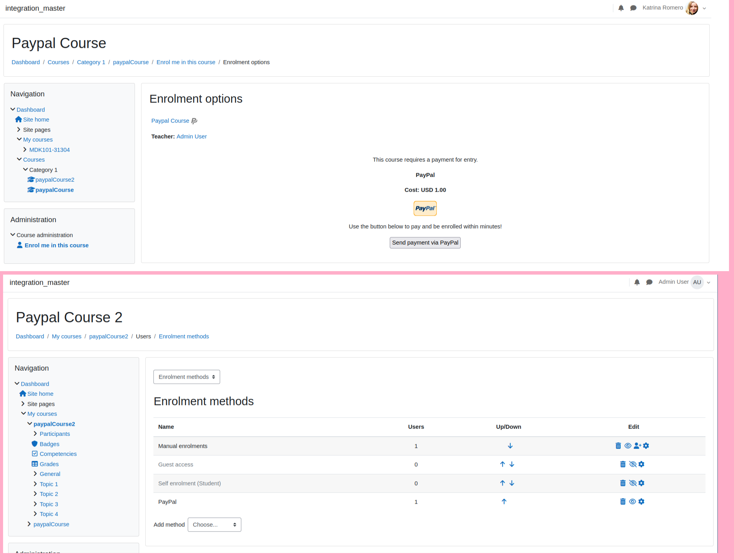The image size is (734, 560).
Task: Open messages icon beside Admin User
Action: (649, 282)
